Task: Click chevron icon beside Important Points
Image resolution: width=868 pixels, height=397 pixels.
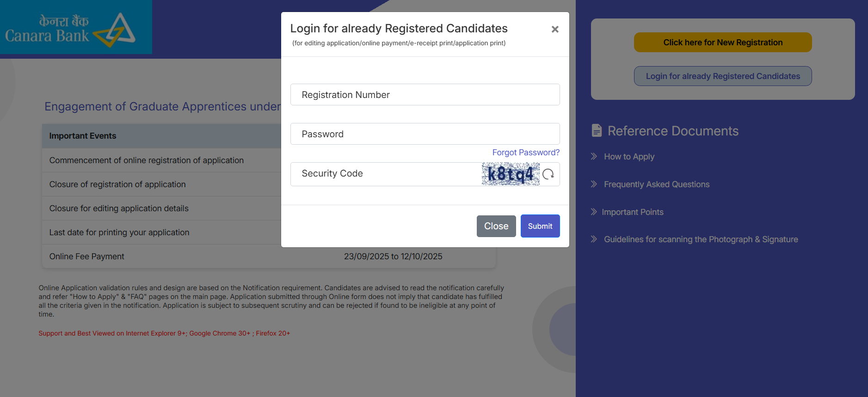Action: [x=594, y=212]
